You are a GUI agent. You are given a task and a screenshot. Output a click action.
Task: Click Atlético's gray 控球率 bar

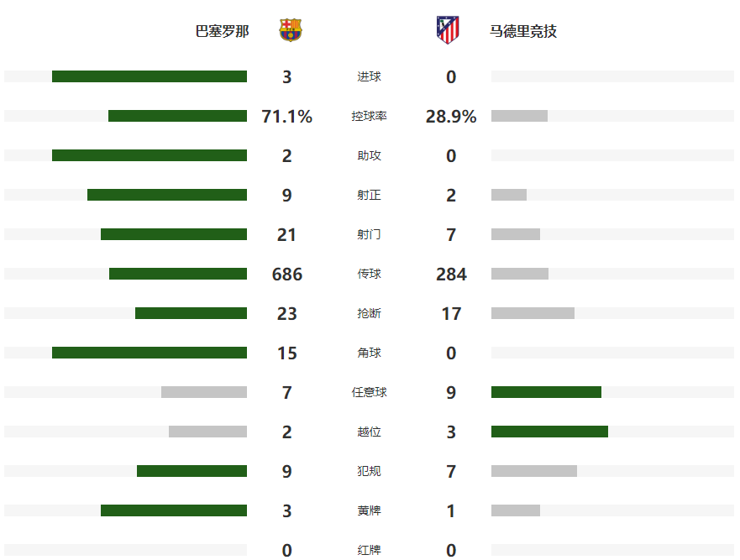coord(519,116)
